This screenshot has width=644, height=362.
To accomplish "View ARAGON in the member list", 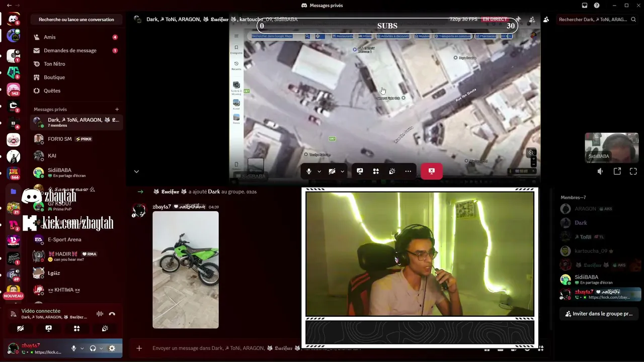I will tap(600, 209).
